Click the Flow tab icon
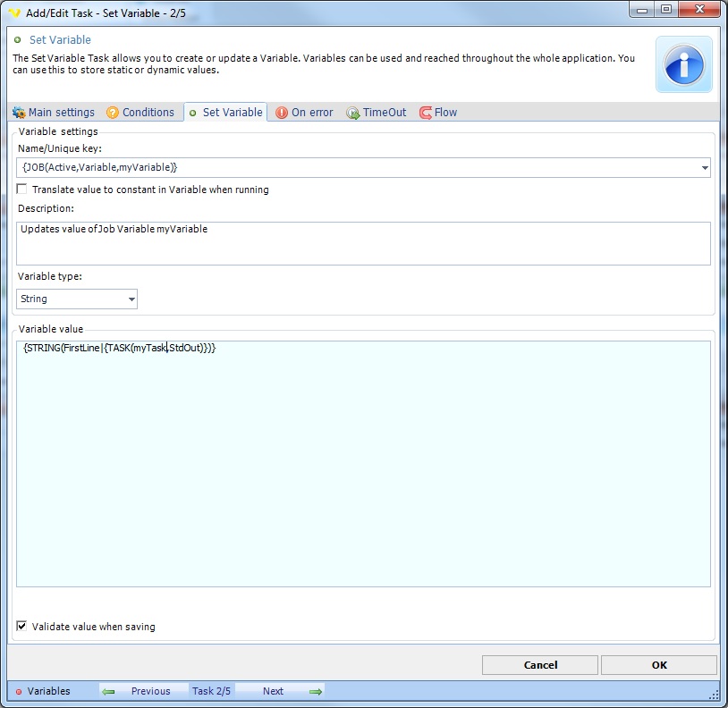The height and width of the screenshot is (708, 728). [x=426, y=113]
